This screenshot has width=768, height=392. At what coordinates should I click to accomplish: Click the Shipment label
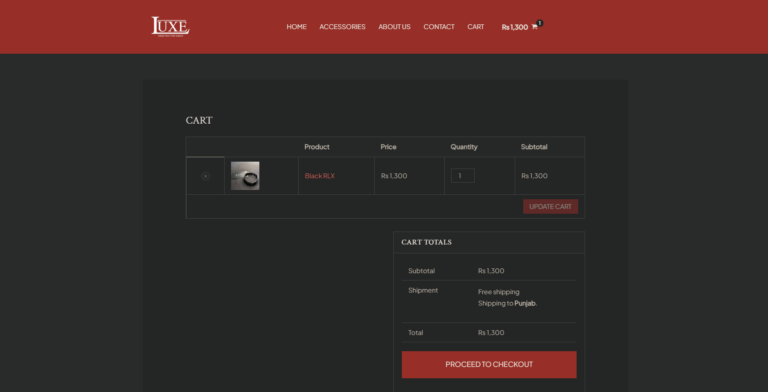point(423,291)
